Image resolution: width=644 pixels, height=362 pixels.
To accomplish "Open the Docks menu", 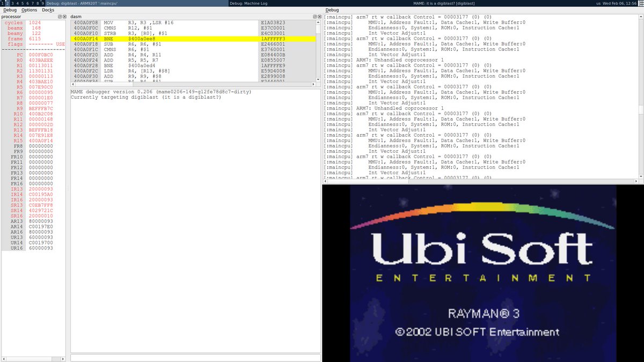I will point(48,10).
